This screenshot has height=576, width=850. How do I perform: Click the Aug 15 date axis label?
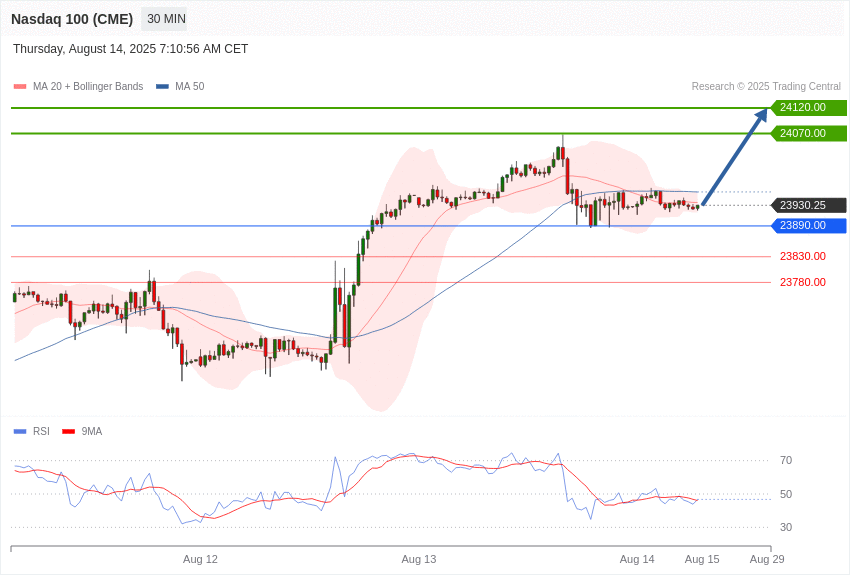point(702,559)
